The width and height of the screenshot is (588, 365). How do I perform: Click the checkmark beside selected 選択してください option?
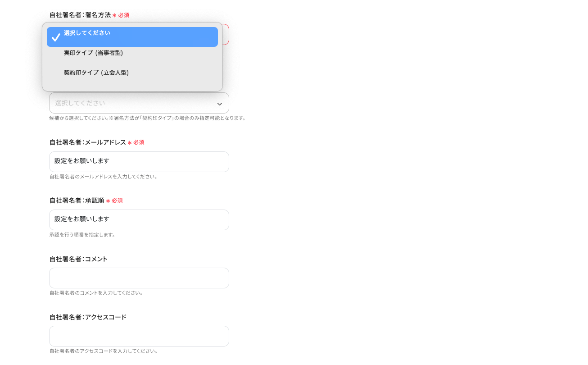[x=56, y=37]
